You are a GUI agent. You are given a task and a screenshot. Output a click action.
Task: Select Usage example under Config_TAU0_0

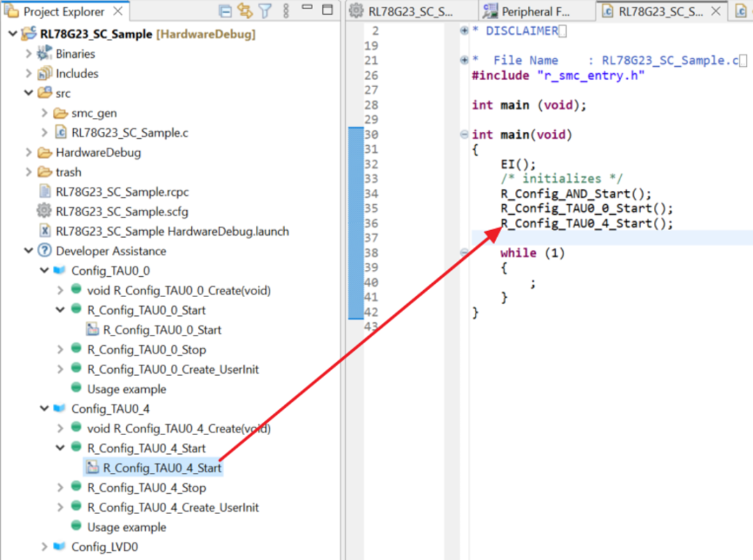coord(126,389)
